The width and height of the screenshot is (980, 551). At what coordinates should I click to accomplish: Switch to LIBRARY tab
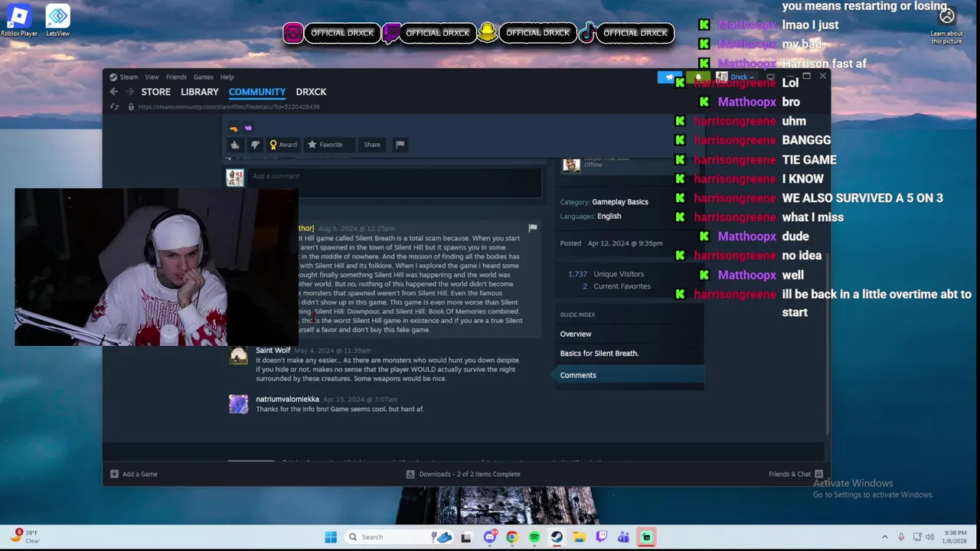(x=200, y=92)
